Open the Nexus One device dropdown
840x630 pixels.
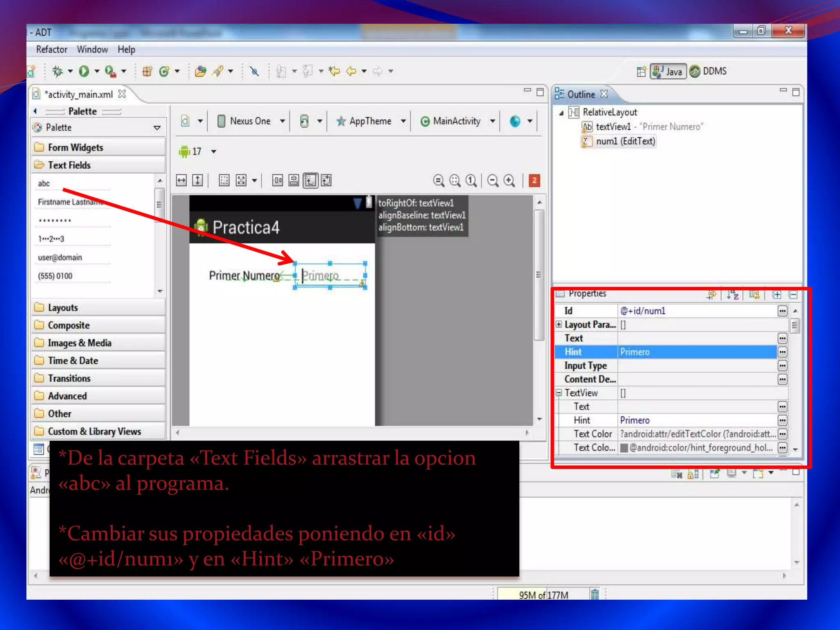point(251,121)
